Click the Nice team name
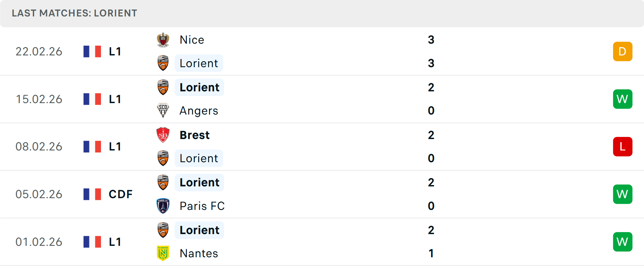 [x=192, y=40]
